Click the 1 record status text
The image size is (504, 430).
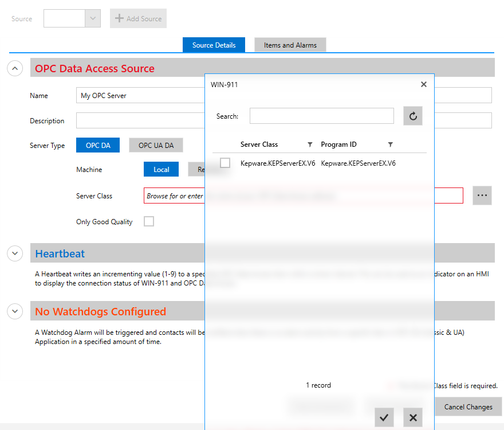tap(318, 385)
